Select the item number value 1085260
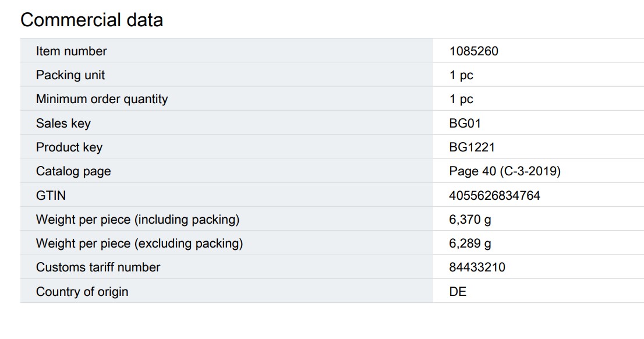This screenshot has height=339, width=644. click(473, 51)
